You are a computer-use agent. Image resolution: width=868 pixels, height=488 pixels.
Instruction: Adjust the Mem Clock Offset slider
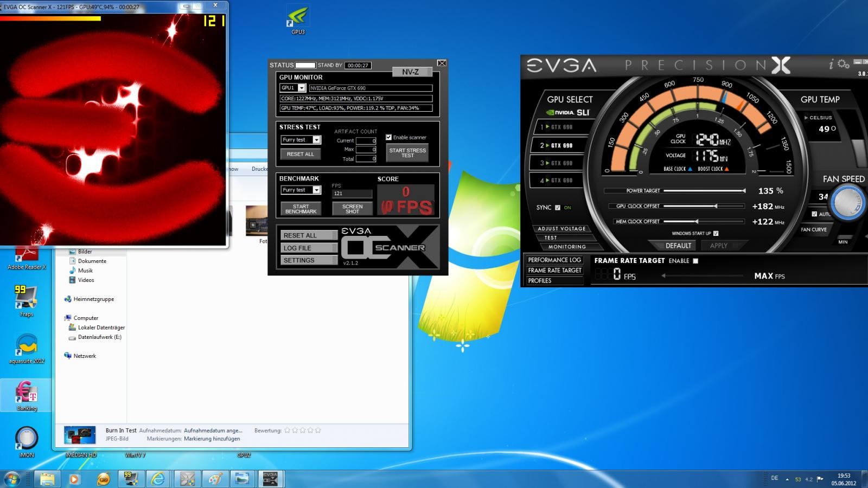pos(704,221)
